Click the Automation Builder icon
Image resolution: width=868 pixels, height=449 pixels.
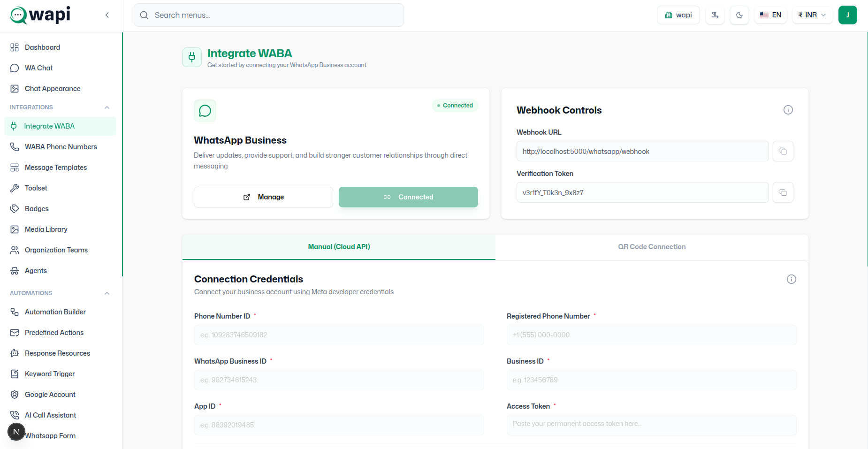15,312
